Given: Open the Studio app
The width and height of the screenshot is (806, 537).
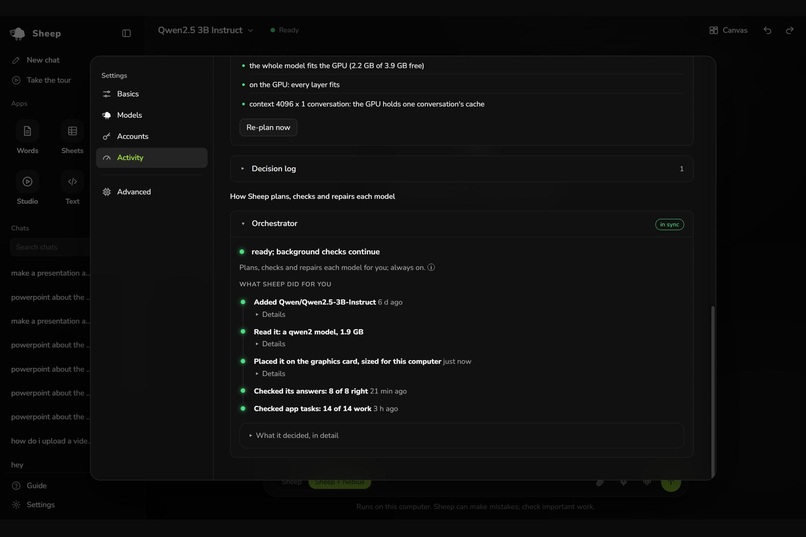Looking at the screenshot, I should point(27,188).
